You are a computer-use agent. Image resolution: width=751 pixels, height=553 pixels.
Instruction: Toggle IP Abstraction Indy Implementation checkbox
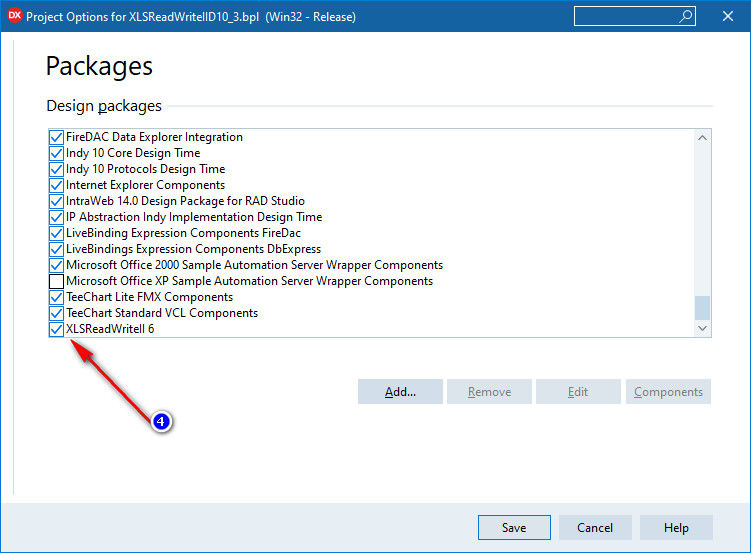click(56, 217)
